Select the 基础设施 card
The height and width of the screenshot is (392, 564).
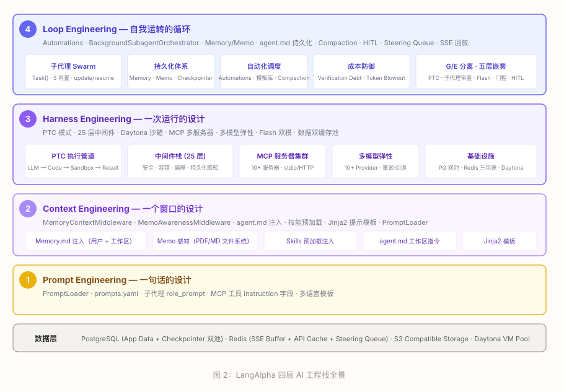[x=481, y=162]
